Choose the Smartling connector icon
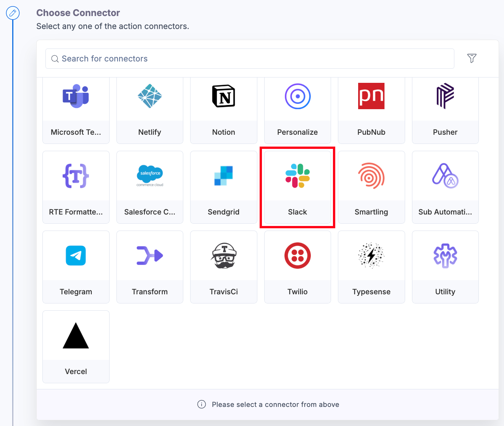This screenshot has width=504, height=426. [371, 176]
